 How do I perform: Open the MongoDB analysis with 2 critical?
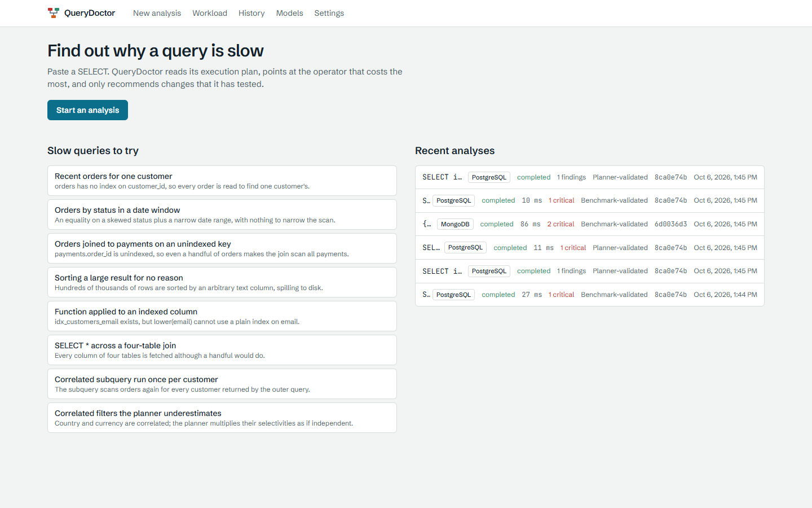point(590,224)
